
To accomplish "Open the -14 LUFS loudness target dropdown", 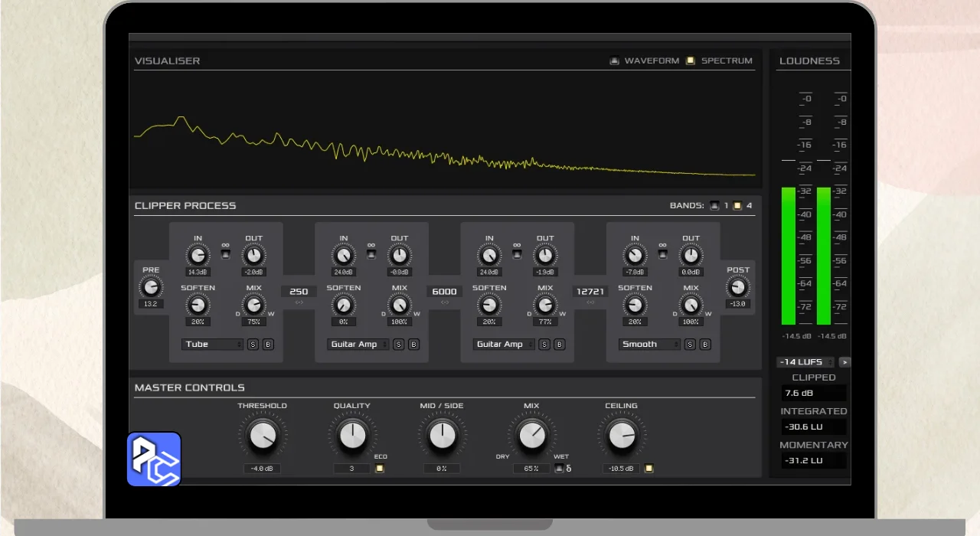I will (x=805, y=362).
